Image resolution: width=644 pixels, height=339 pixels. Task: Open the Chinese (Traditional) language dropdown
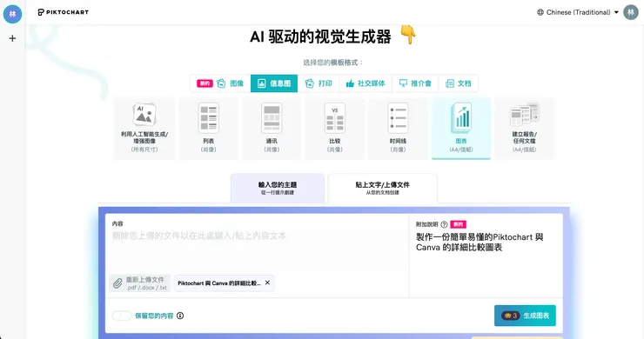[578, 12]
